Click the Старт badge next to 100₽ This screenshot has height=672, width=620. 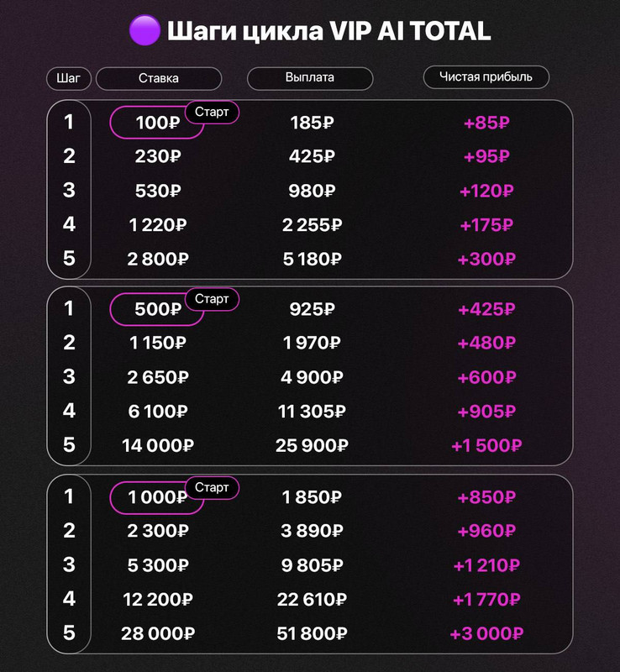point(212,113)
